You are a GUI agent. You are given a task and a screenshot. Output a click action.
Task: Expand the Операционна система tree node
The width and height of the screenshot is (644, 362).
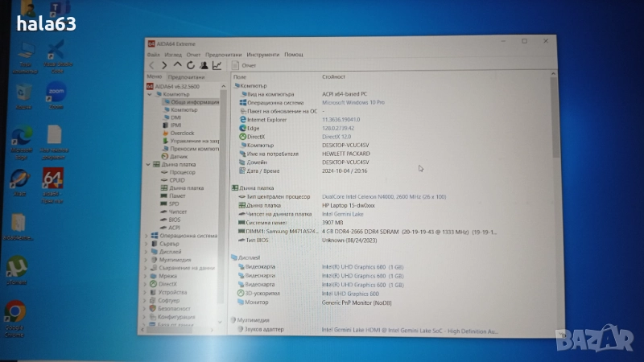click(x=147, y=236)
